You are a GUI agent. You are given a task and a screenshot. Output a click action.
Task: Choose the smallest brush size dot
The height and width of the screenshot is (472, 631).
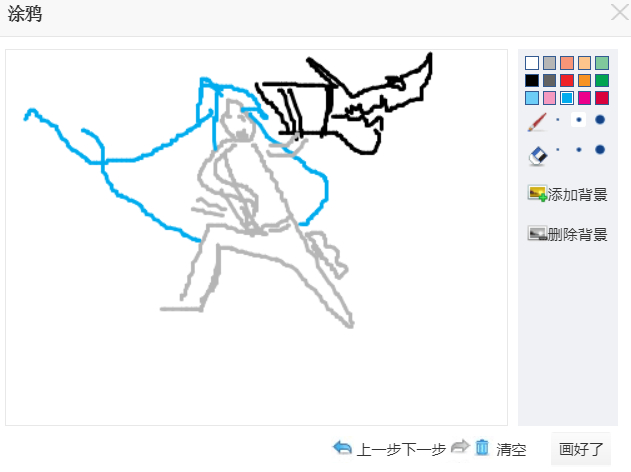pos(558,120)
